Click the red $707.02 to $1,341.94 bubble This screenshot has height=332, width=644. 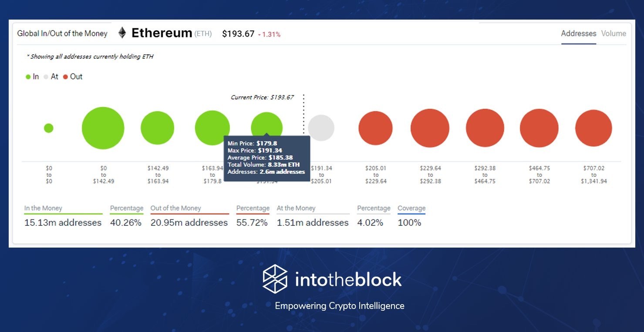tap(593, 128)
